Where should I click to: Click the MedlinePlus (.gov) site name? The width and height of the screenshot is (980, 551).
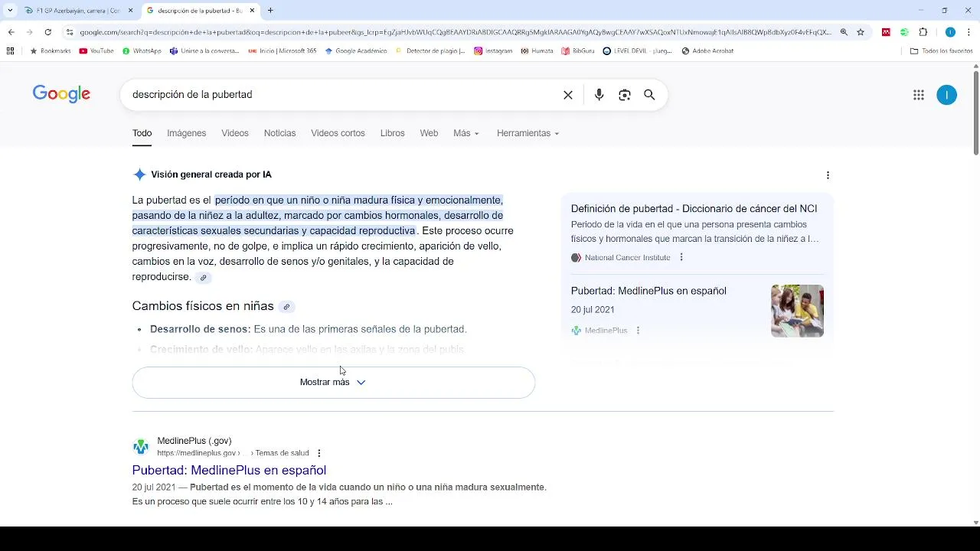[194, 441]
